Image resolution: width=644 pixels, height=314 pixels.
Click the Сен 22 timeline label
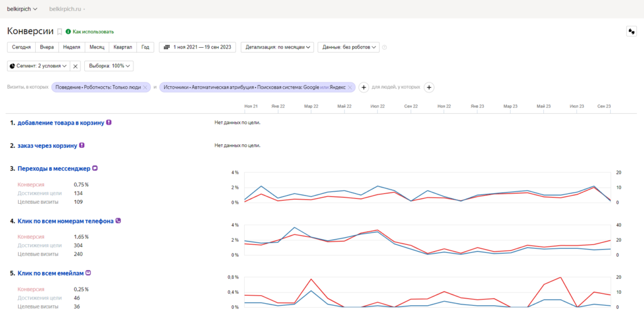click(x=411, y=106)
